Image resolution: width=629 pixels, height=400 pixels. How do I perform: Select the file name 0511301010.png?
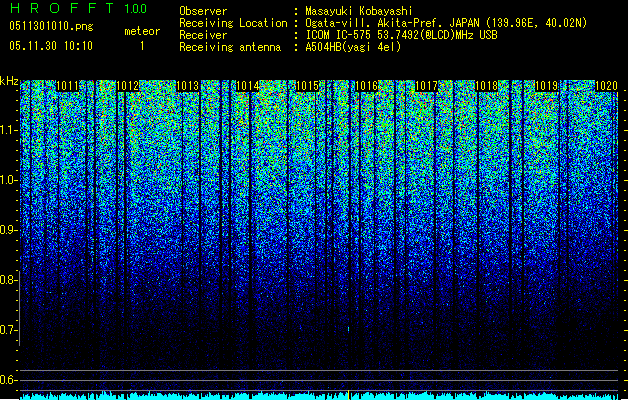click(x=51, y=26)
